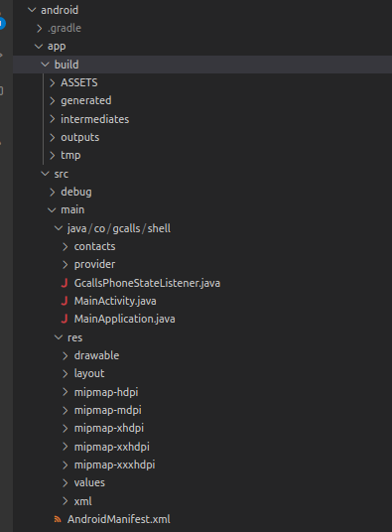The image size is (392, 532).
Task: Expand the debug folder chevron
Action: point(53,192)
